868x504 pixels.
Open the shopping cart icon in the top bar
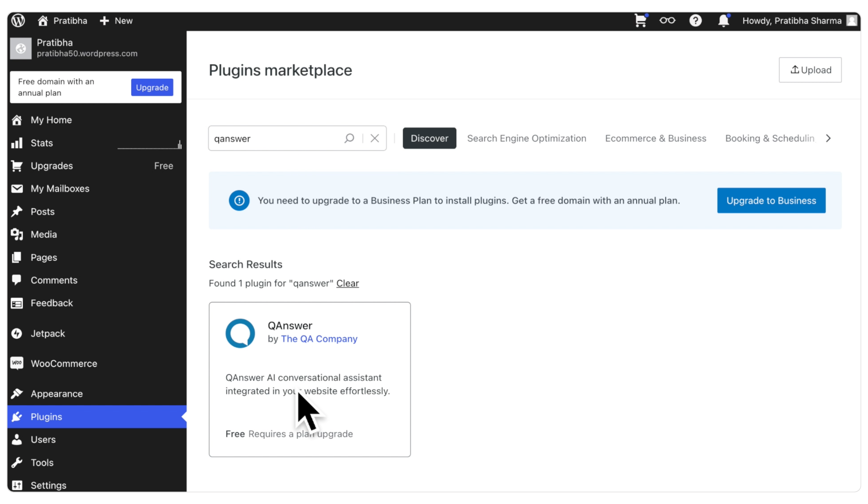point(640,20)
